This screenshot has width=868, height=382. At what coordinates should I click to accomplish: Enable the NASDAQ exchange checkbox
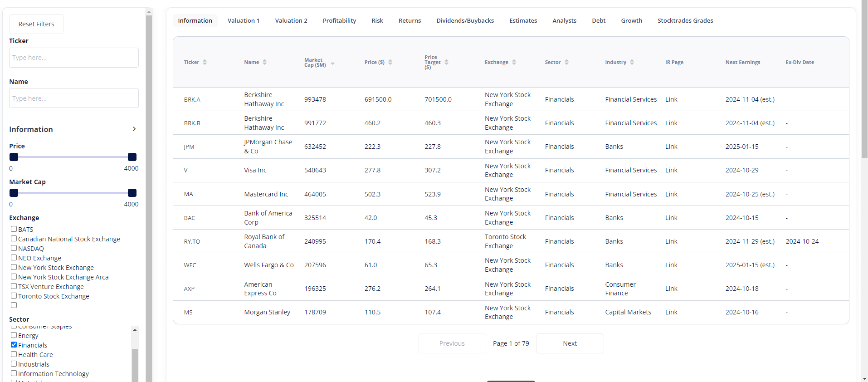[14, 248]
